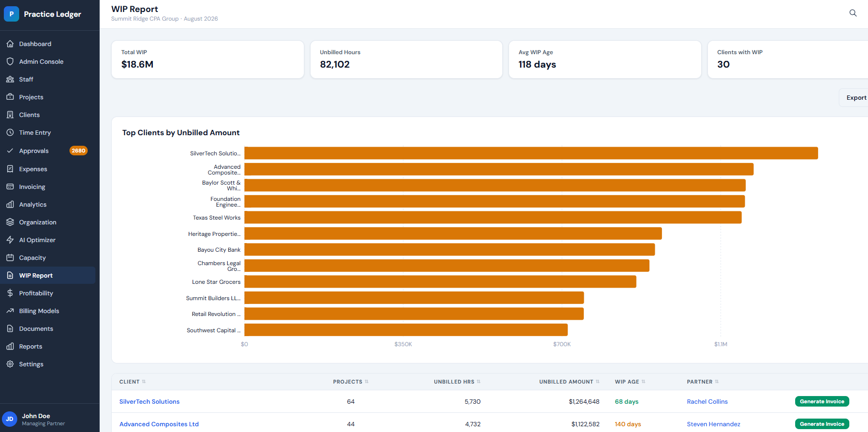Open the Dashboard menu item
868x432 pixels.
coord(48,44)
